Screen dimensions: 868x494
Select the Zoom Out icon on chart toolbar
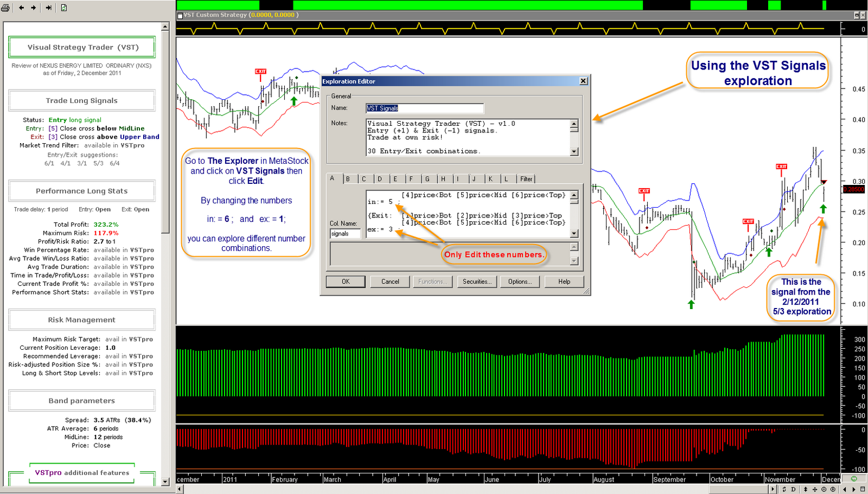tap(824, 489)
